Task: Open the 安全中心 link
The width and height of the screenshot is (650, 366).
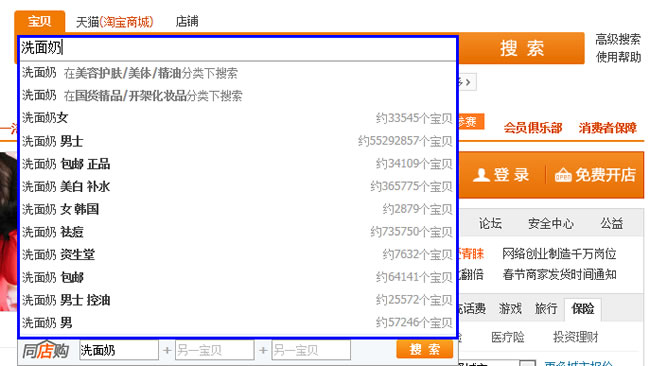Action: pyautogui.click(x=551, y=223)
